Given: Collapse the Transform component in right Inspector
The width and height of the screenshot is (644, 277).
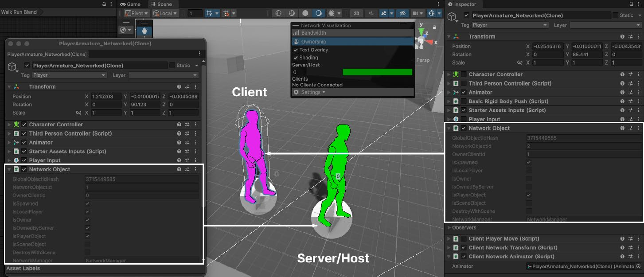Looking at the screenshot, I should [x=449, y=37].
